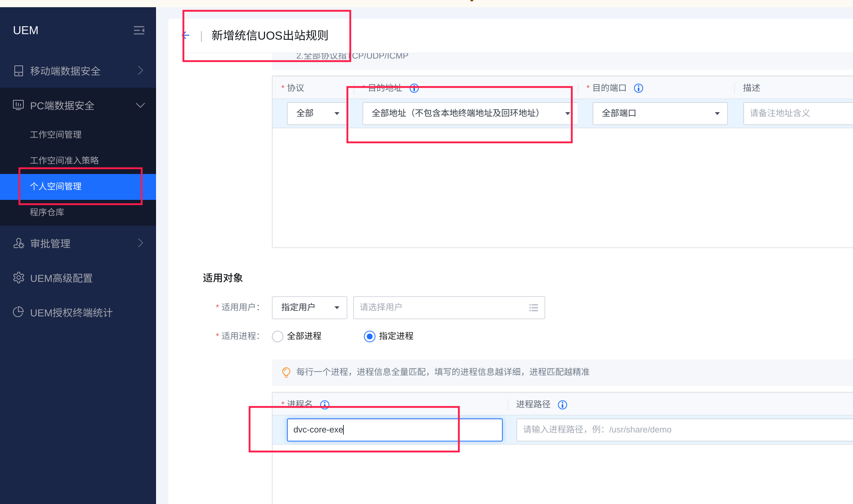Collapse the sidebar using the menu icon
The height and width of the screenshot is (504, 853).
click(139, 30)
